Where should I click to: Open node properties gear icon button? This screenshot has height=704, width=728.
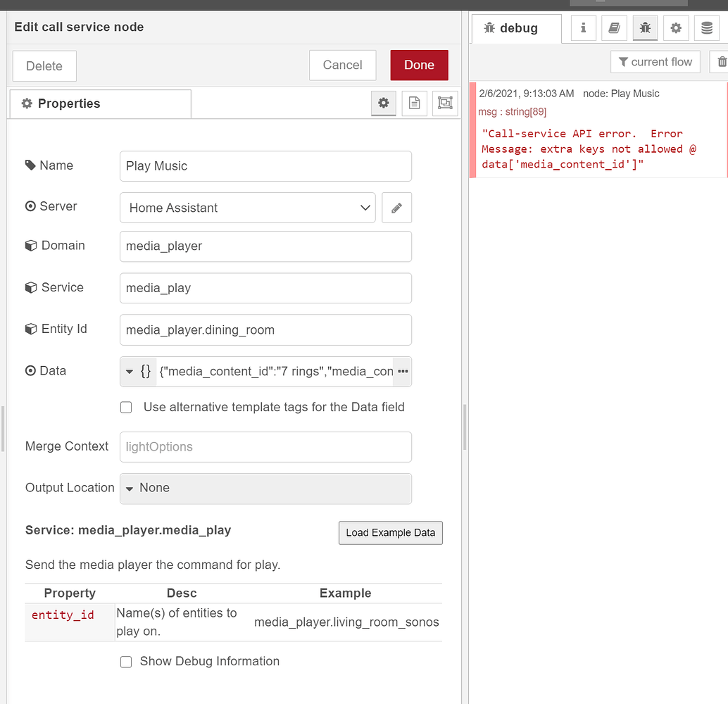tap(384, 103)
